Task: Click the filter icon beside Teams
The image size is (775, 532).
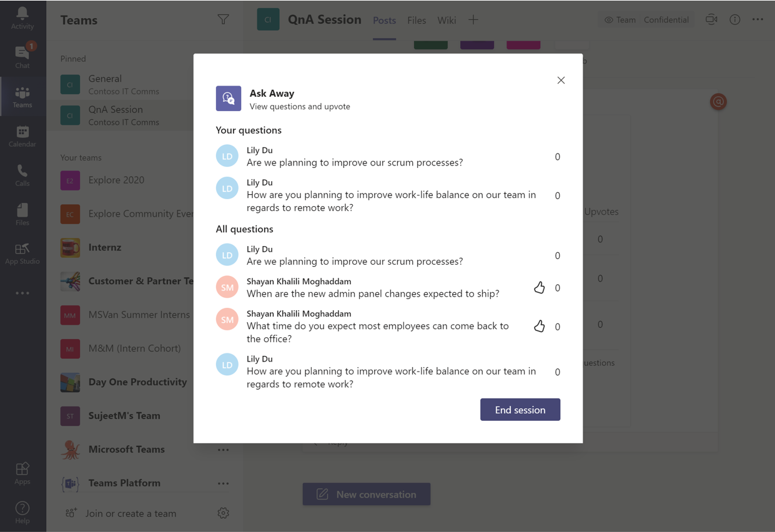Action: point(223,20)
